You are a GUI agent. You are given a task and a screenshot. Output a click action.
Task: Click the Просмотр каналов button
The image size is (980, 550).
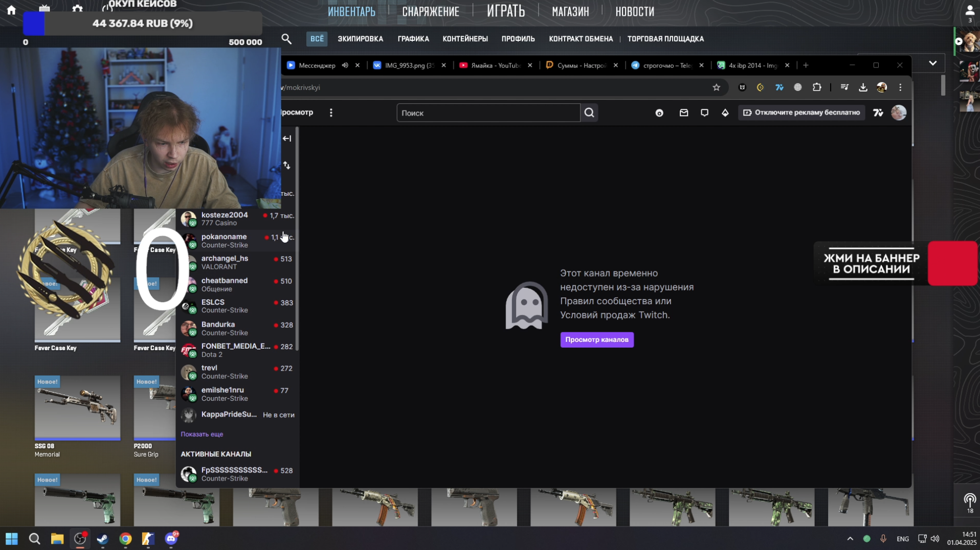coord(597,340)
